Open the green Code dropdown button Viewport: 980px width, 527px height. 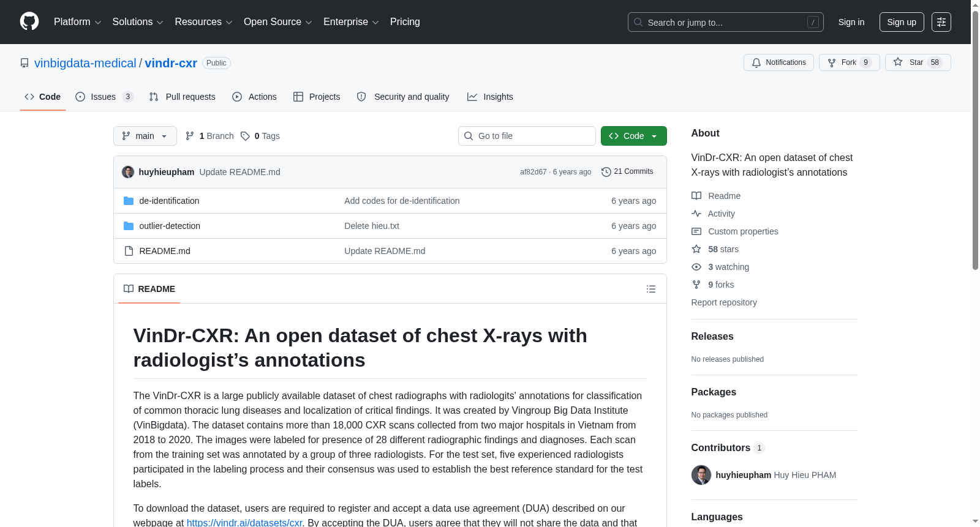[x=634, y=136]
